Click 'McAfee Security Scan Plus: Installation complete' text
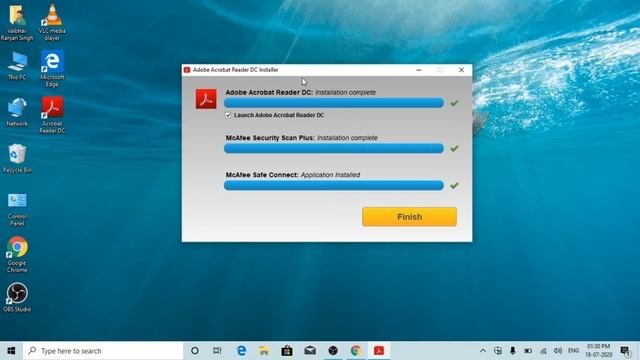This screenshot has height=360, width=640. [x=302, y=138]
